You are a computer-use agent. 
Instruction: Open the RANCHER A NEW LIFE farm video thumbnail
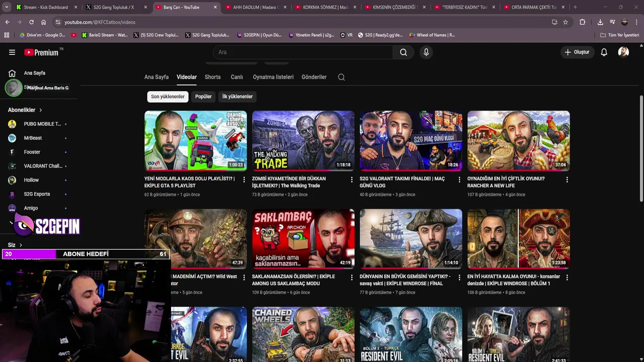click(519, 141)
